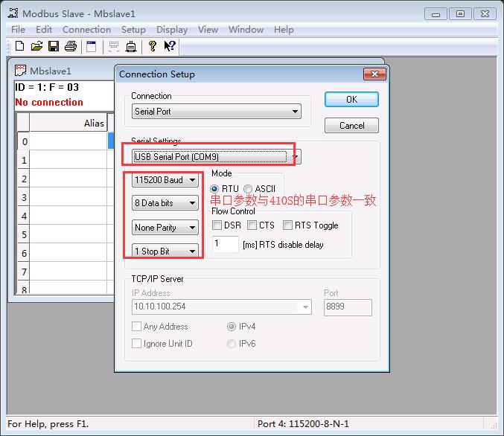Click the New document toolbar icon

click(20, 47)
